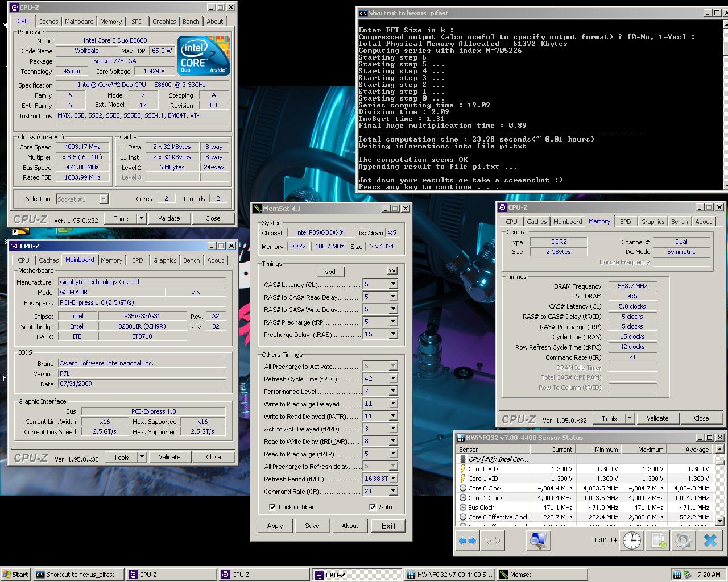Click the Intel Core 2 Duo logo

pyautogui.click(x=204, y=55)
